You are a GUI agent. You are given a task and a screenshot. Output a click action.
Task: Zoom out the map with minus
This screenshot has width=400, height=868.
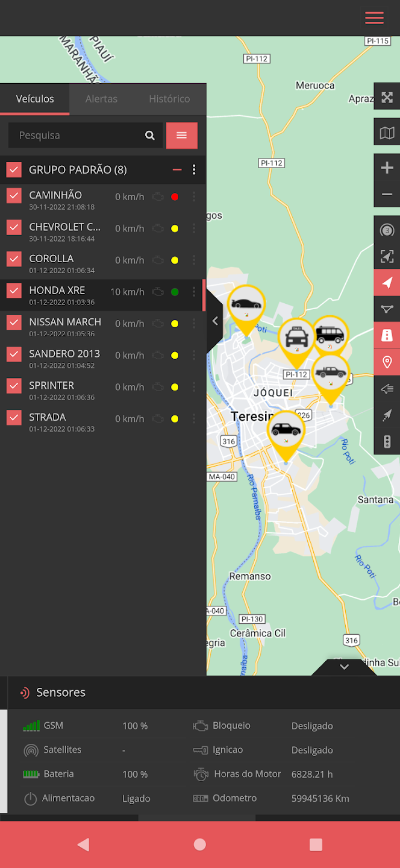coord(387,195)
